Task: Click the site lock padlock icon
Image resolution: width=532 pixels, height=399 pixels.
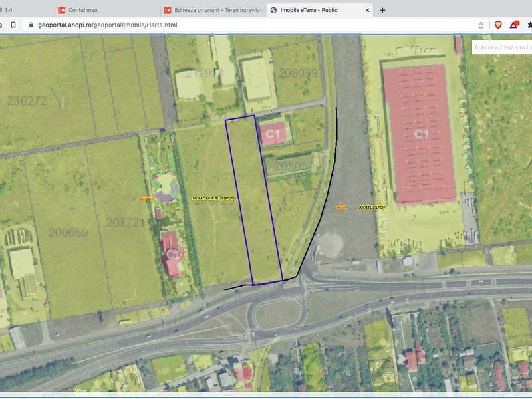Action: (29, 25)
